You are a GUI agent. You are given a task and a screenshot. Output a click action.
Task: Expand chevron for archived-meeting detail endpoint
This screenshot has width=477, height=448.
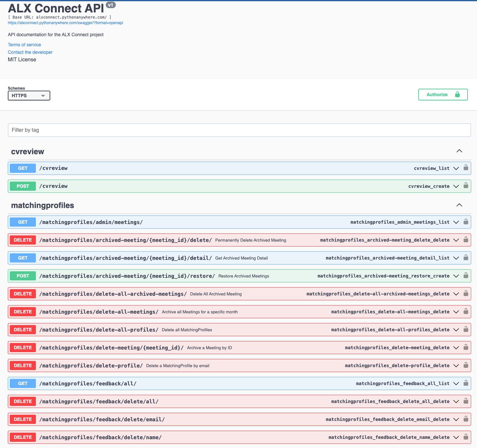(456, 258)
